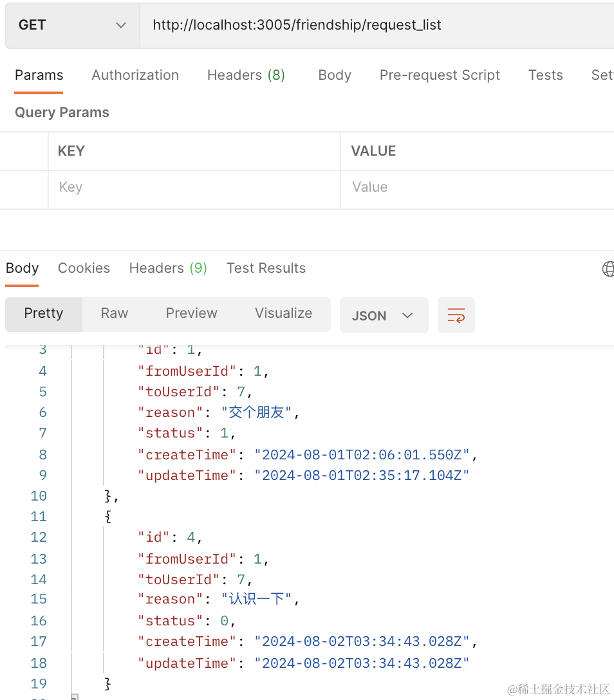Select the request Body tab
Screen dimensions: 614x700
click(335, 75)
